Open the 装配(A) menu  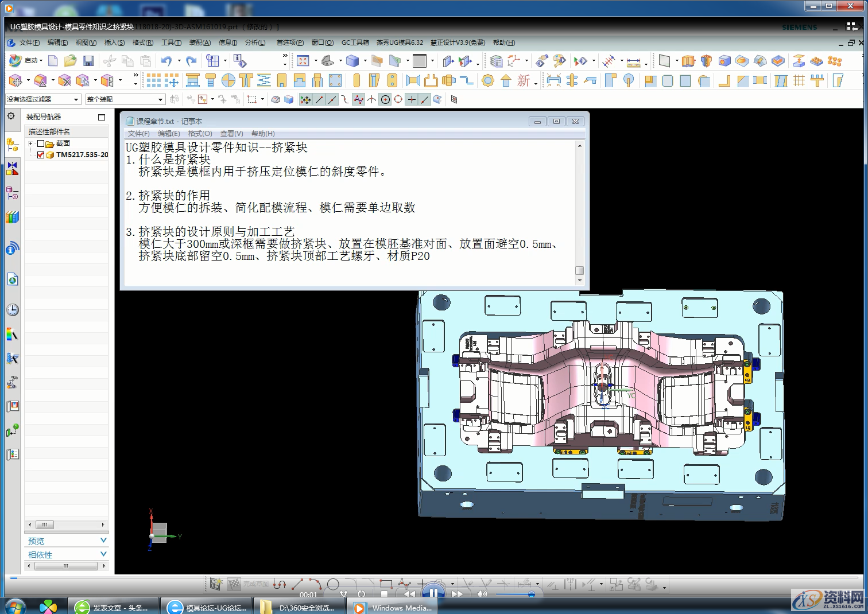pos(199,42)
